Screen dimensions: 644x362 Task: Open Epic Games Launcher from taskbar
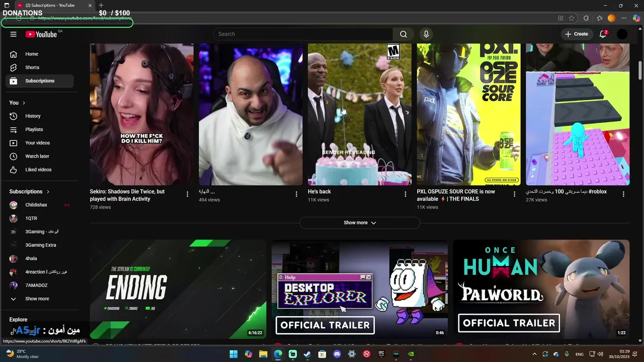pos(381,354)
